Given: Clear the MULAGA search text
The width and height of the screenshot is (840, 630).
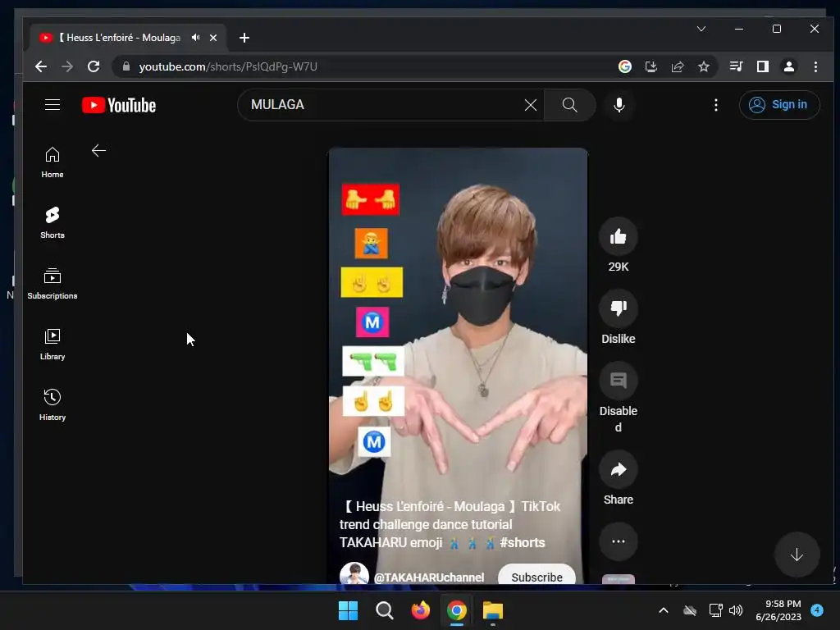Looking at the screenshot, I should point(531,105).
